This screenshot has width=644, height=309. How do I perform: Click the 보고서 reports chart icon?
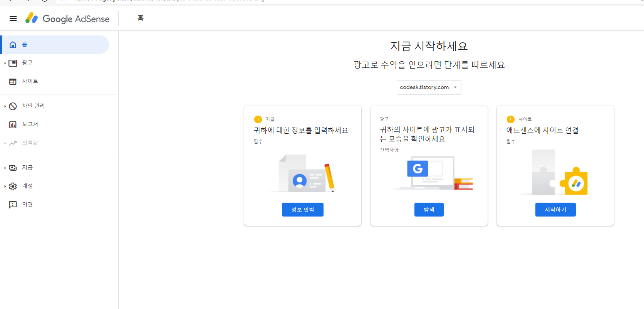(13, 124)
